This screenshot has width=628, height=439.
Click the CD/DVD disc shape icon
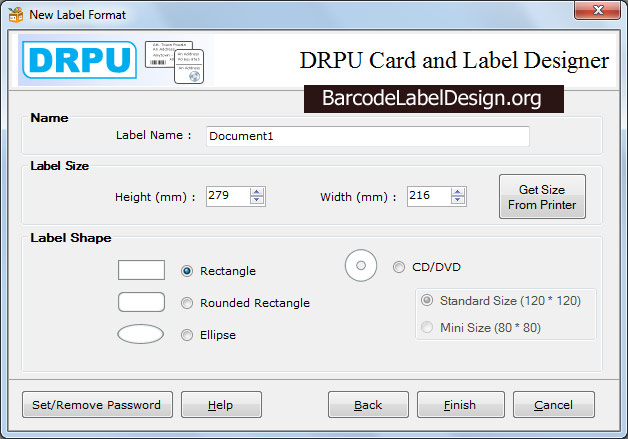(x=361, y=266)
